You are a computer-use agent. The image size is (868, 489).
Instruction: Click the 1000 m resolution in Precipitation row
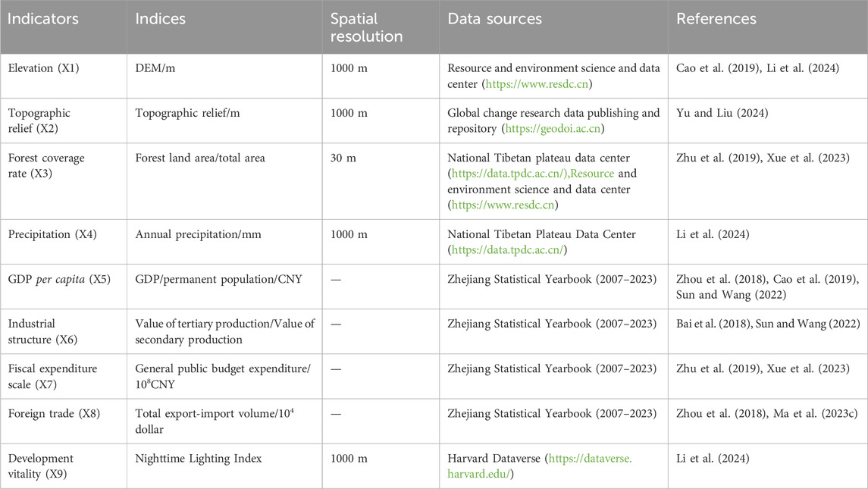349,235
